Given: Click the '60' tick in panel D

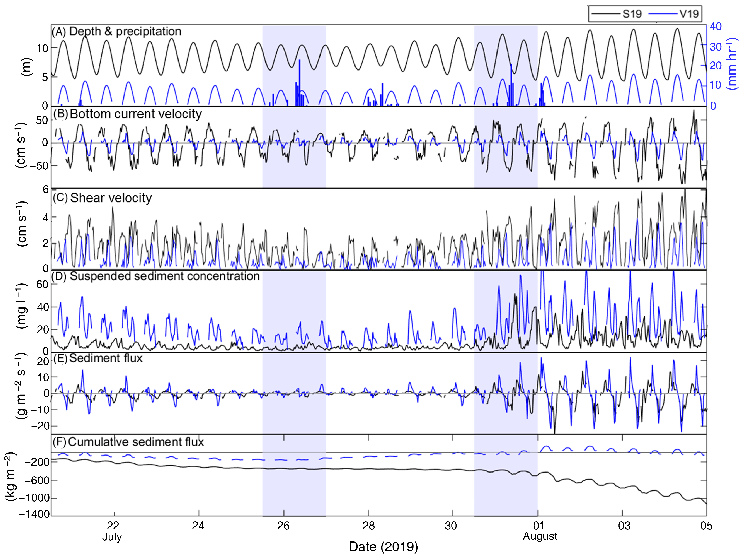Looking at the screenshot, I should [43, 284].
